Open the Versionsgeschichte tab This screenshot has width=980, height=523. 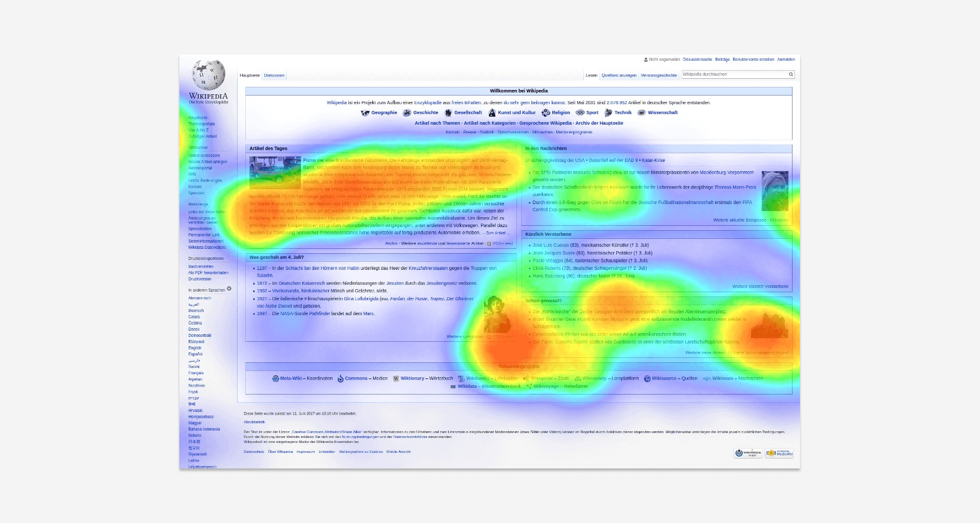[659, 75]
